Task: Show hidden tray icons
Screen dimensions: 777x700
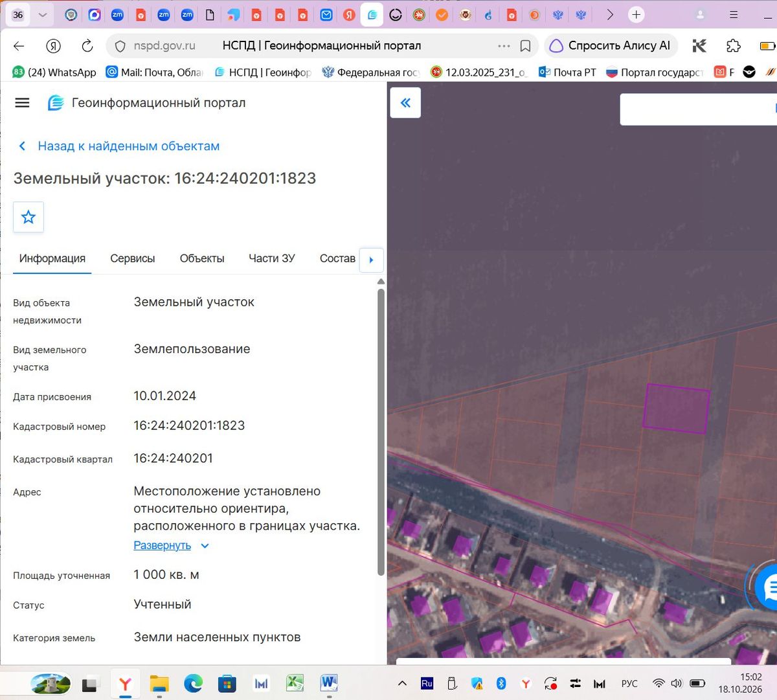Action: pos(402,683)
